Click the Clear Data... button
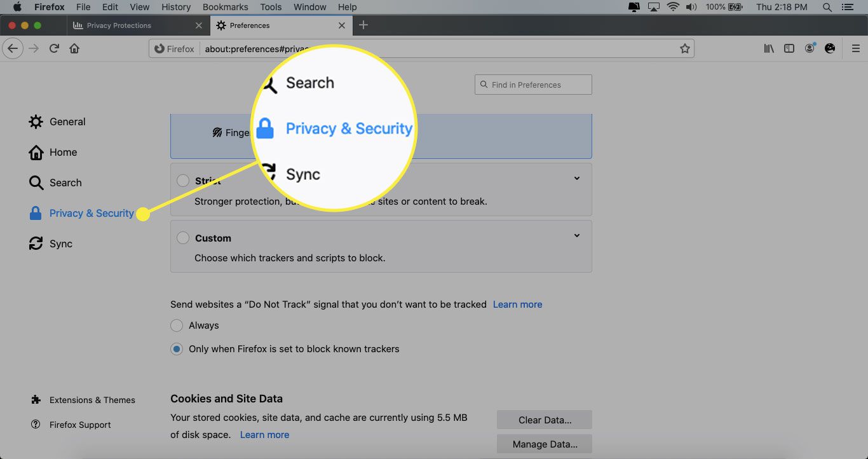Image resolution: width=868 pixels, height=459 pixels. coord(545,420)
